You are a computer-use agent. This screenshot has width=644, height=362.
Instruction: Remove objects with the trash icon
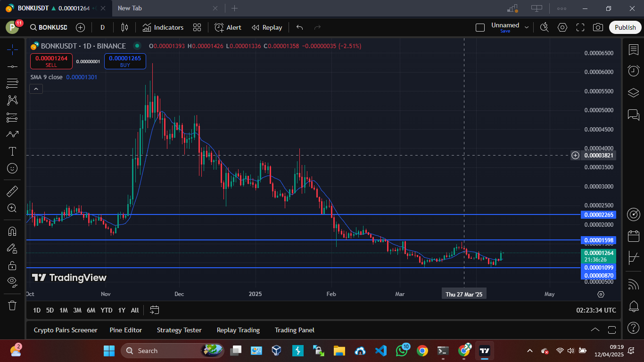pos(12,305)
